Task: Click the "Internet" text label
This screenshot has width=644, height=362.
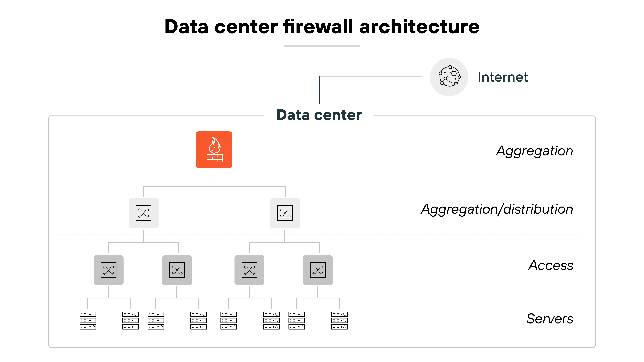Action: point(503,77)
